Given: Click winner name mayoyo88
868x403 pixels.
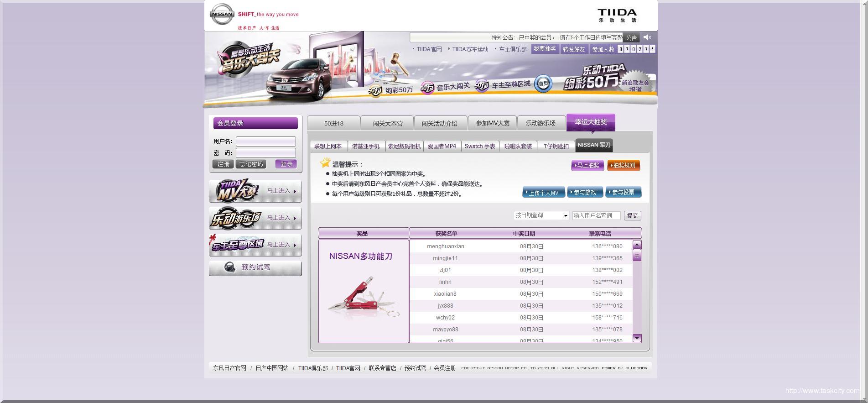Looking at the screenshot, I should point(446,330).
